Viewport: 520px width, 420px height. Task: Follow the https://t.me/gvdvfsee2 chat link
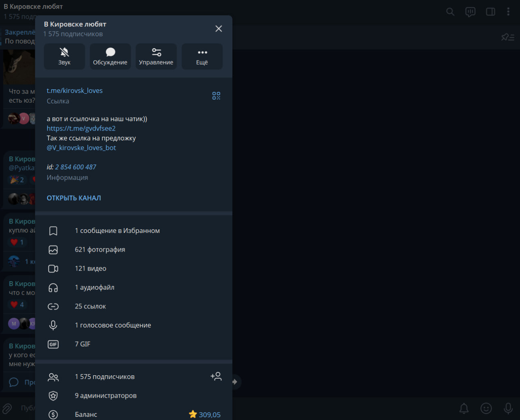pos(81,128)
